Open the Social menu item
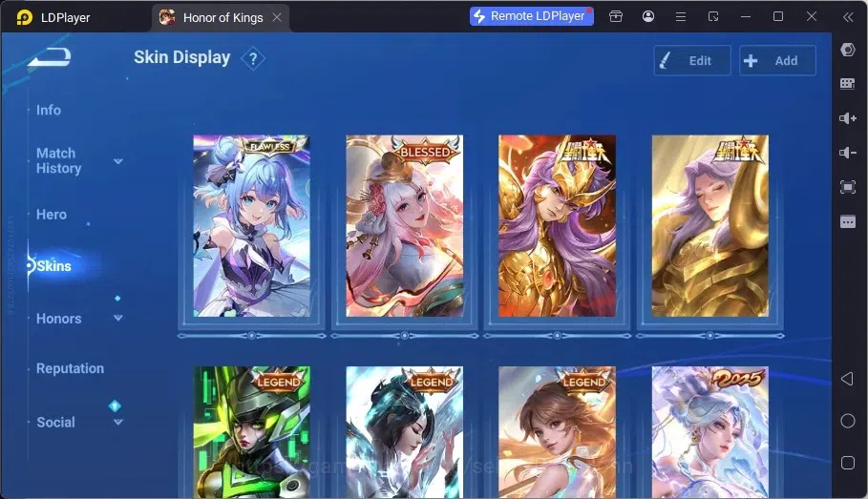This screenshot has width=868, height=499. coord(55,422)
